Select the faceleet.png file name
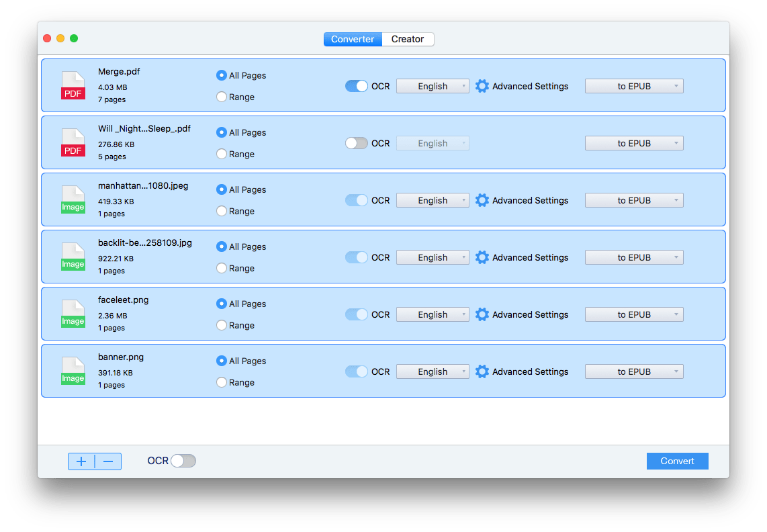 tap(124, 300)
